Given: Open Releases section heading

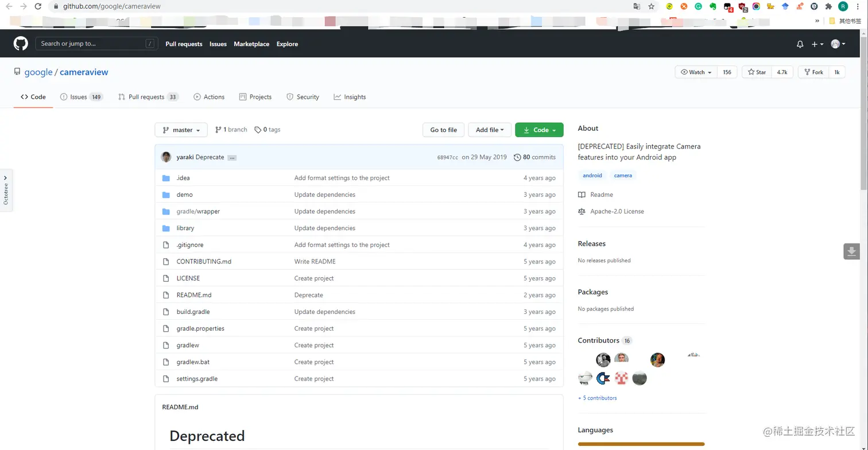Looking at the screenshot, I should coord(592,244).
